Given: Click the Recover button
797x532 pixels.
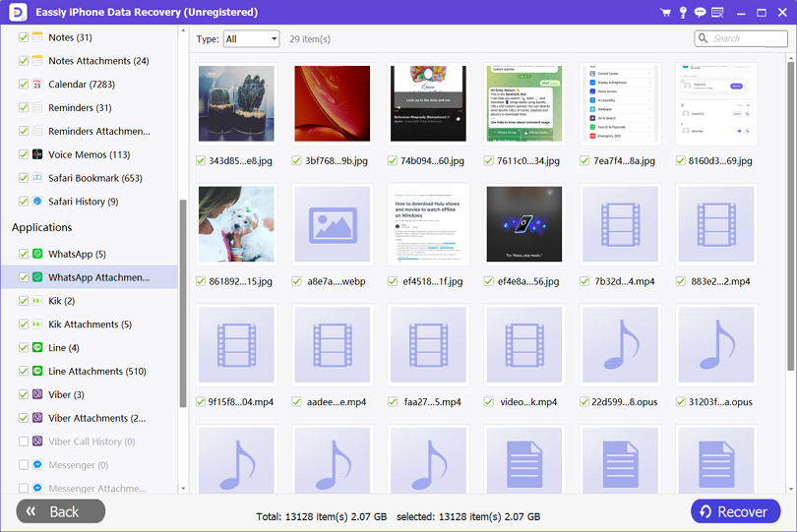Looking at the screenshot, I should [x=735, y=511].
